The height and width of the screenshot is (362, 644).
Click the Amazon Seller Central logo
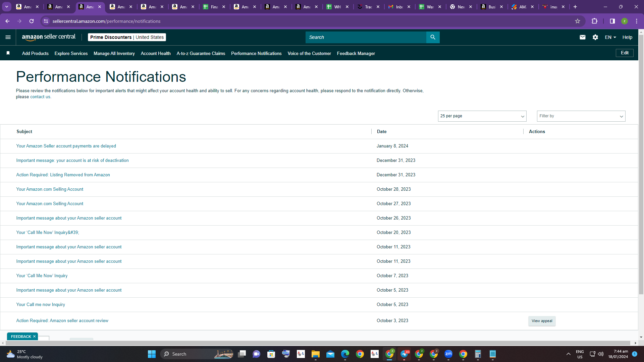(x=49, y=37)
